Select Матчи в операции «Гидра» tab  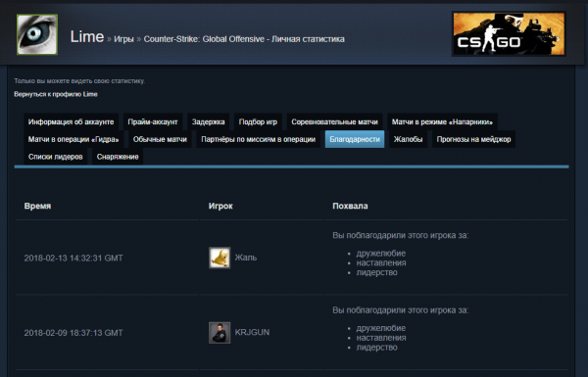[x=73, y=139]
